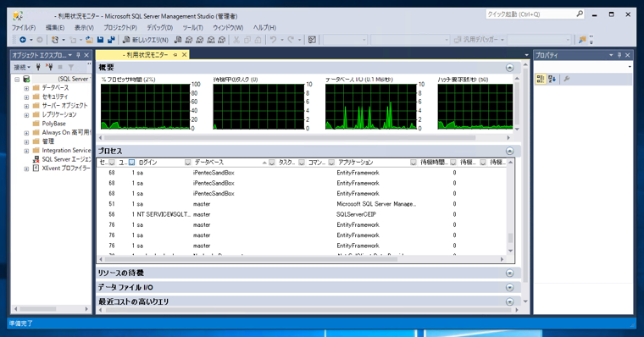Open the 表示(V) menu
The height and width of the screenshot is (337, 644).
(x=84, y=27)
